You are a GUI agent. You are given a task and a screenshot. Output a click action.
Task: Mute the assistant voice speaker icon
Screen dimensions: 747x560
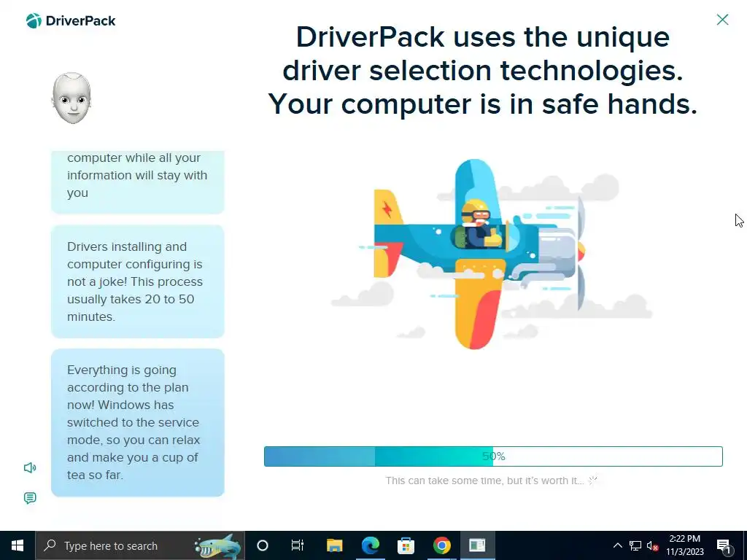[30, 467]
